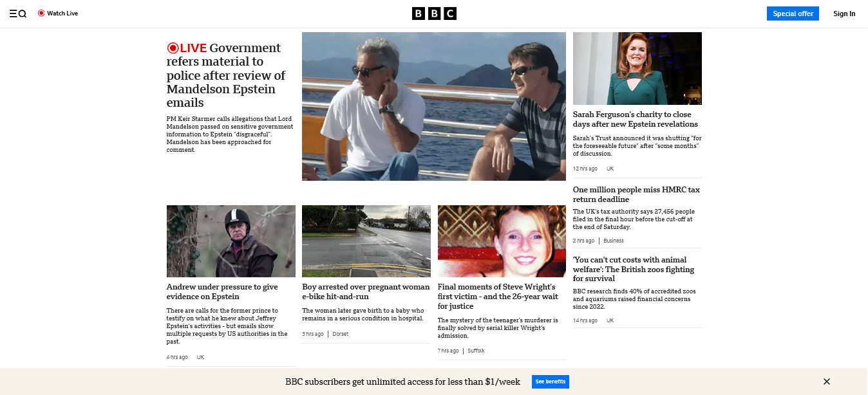Open the Mandelson Epstein emails live headline
The image size is (868, 395).
click(225, 75)
